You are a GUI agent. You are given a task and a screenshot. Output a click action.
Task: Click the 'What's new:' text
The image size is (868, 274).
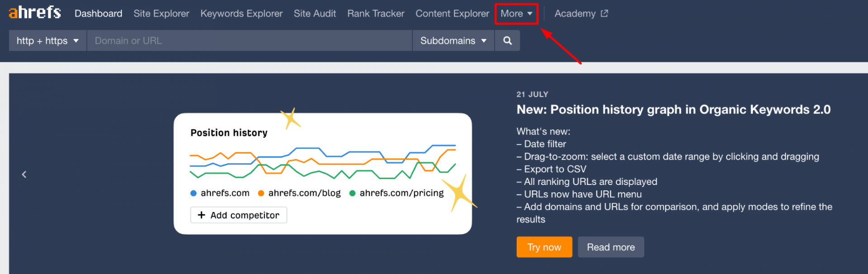pyautogui.click(x=543, y=132)
